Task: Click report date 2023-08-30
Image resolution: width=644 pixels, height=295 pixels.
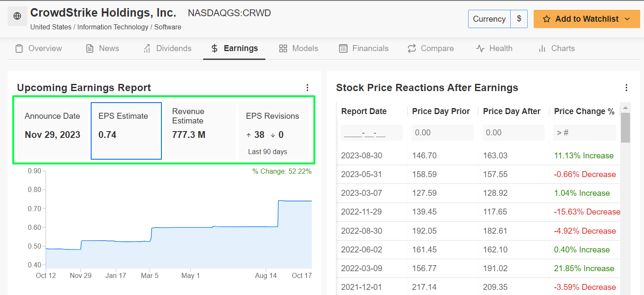Action: pos(362,156)
